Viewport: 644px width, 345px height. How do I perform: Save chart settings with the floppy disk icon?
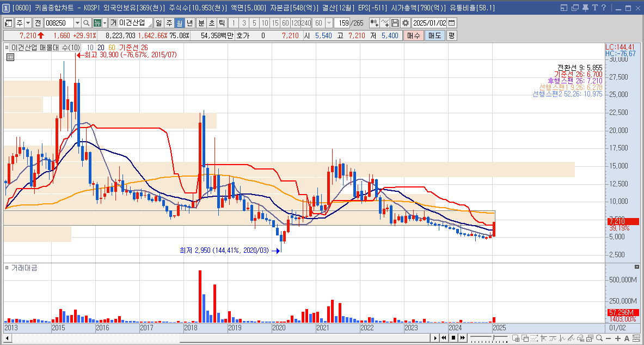pos(395,23)
